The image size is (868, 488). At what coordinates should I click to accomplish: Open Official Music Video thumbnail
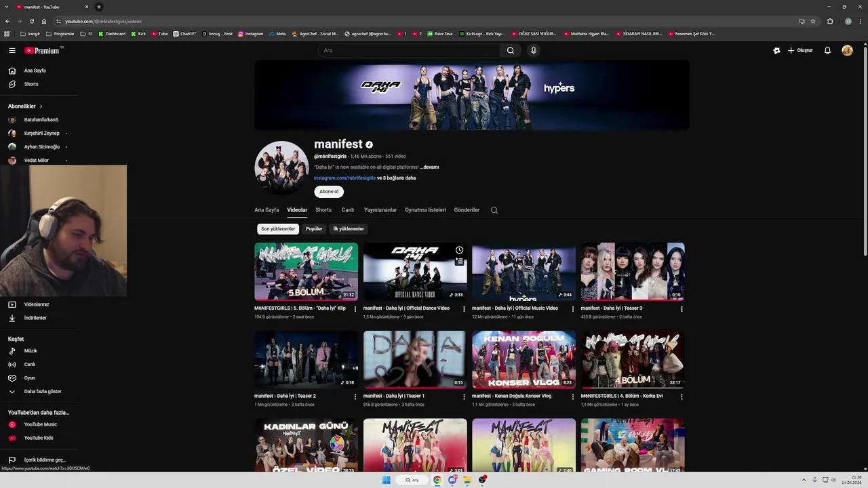(524, 271)
